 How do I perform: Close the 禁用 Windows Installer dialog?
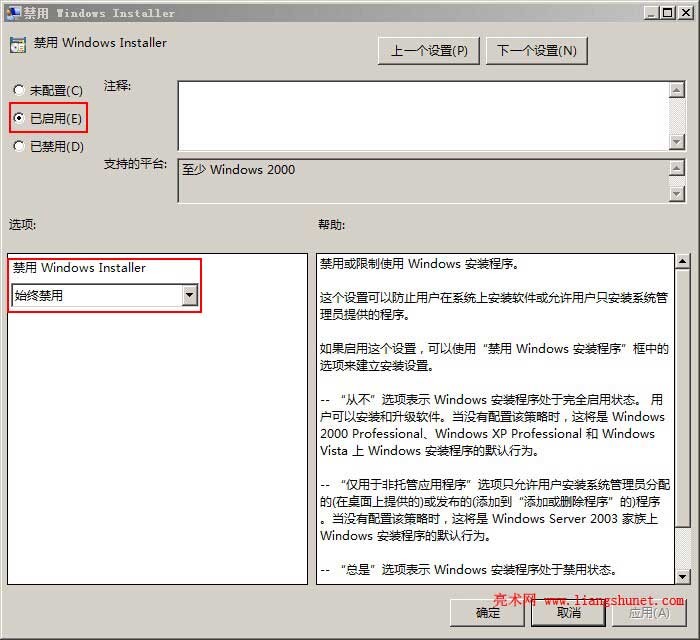[x=685, y=12]
